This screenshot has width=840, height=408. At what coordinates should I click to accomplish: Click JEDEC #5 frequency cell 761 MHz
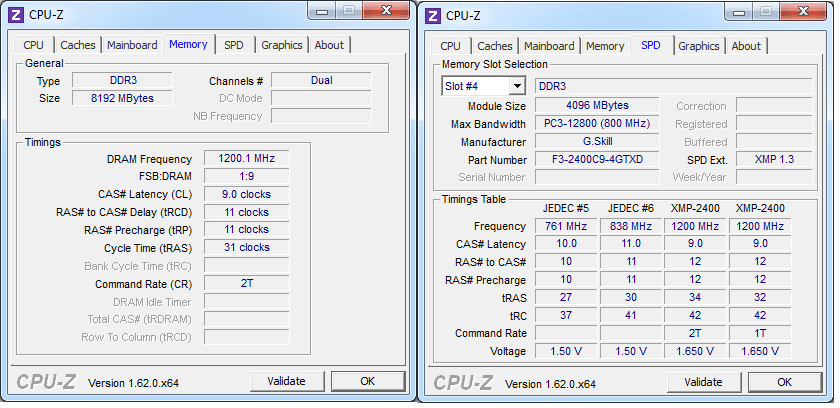566,226
